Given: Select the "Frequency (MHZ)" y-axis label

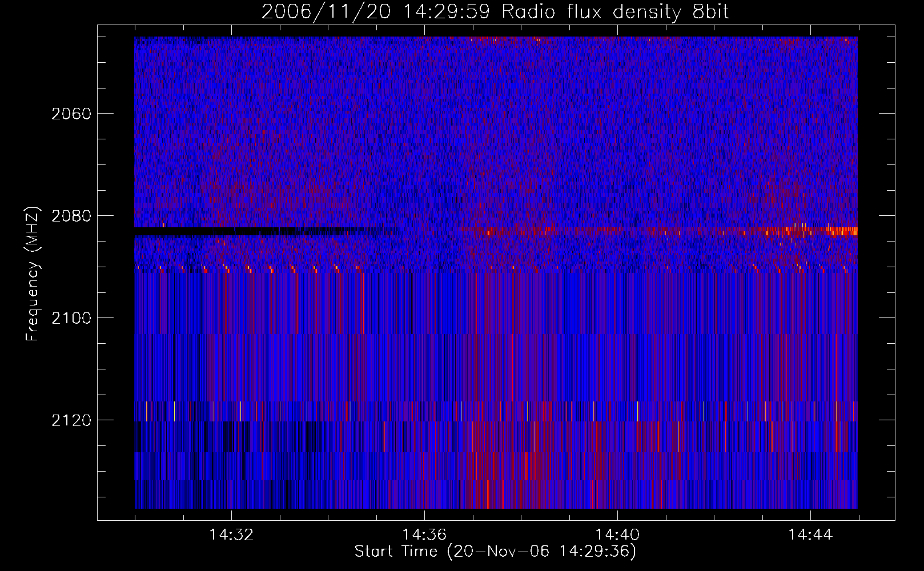Looking at the screenshot, I should pos(33,274).
